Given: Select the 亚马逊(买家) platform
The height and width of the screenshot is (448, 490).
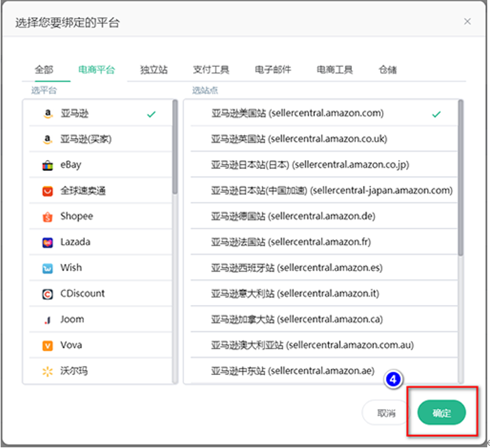Looking at the screenshot, I should (100, 140).
